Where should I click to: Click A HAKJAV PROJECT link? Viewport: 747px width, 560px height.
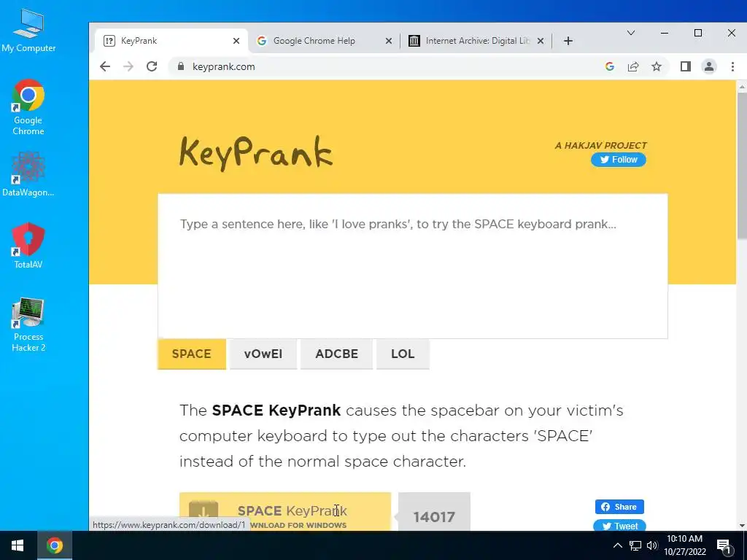(601, 145)
